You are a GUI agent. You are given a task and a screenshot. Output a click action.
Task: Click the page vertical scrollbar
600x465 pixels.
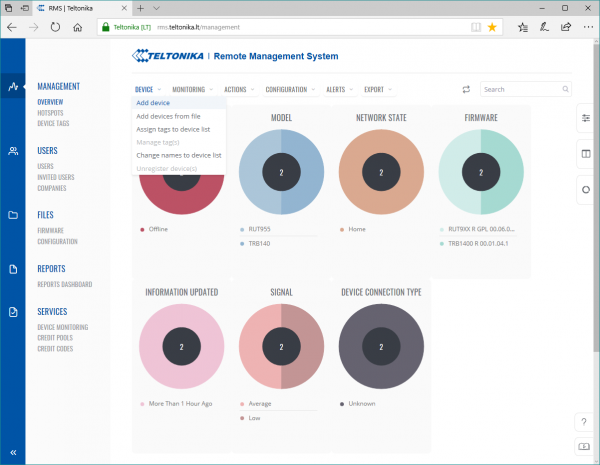click(x=596, y=199)
